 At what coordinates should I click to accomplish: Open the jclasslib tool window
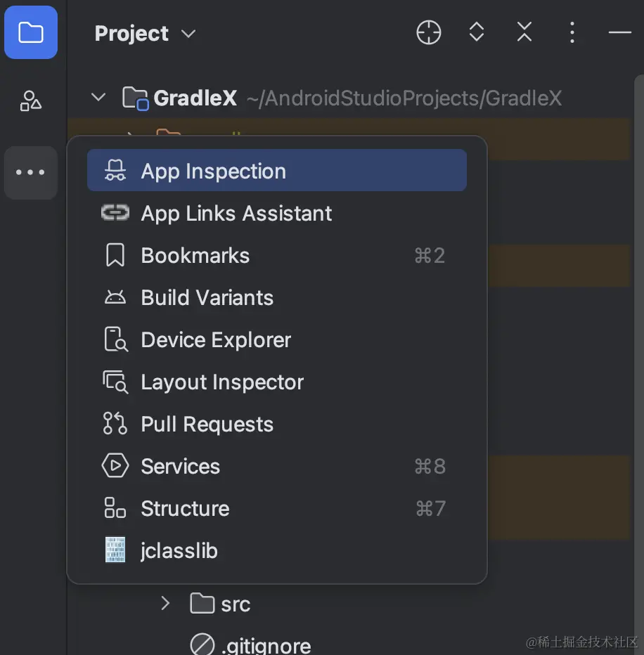(179, 551)
